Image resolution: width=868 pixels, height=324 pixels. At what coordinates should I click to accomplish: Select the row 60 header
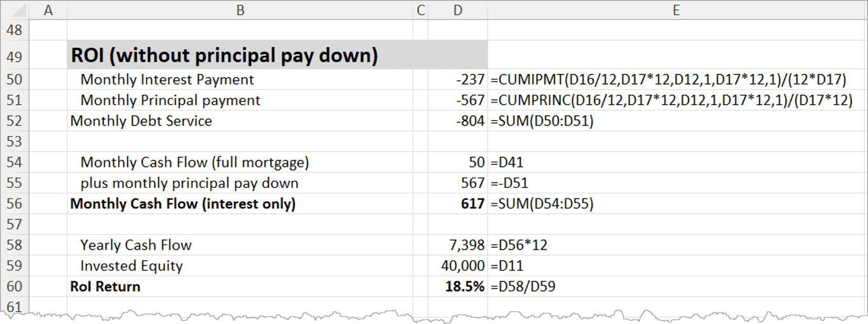click(x=14, y=286)
